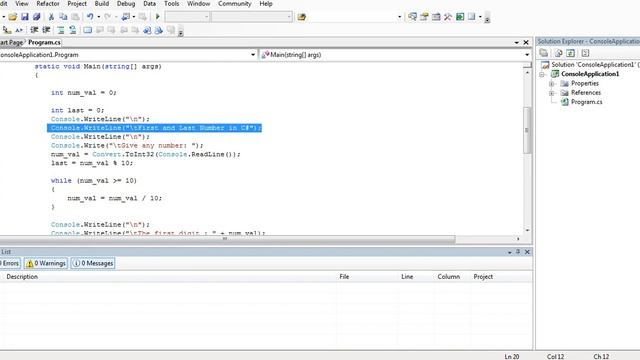This screenshot has width=640, height=360.
Task: Open the Error List window position dropdown
Action: (509, 252)
